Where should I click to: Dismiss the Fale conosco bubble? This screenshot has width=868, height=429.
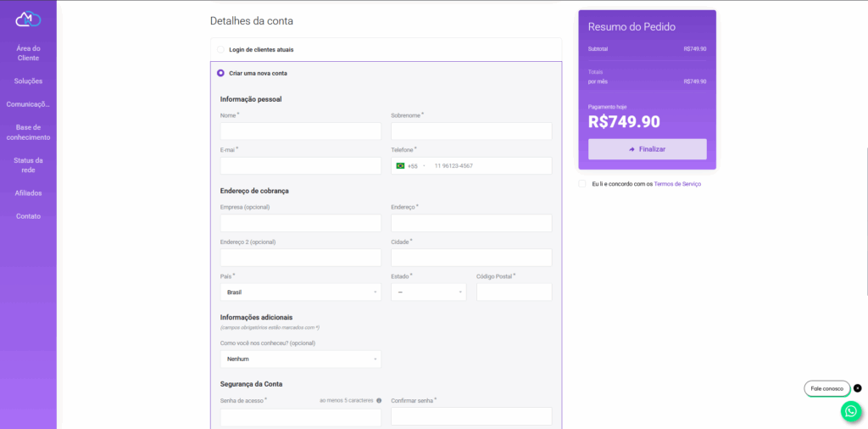pyautogui.click(x=857, y=388)
